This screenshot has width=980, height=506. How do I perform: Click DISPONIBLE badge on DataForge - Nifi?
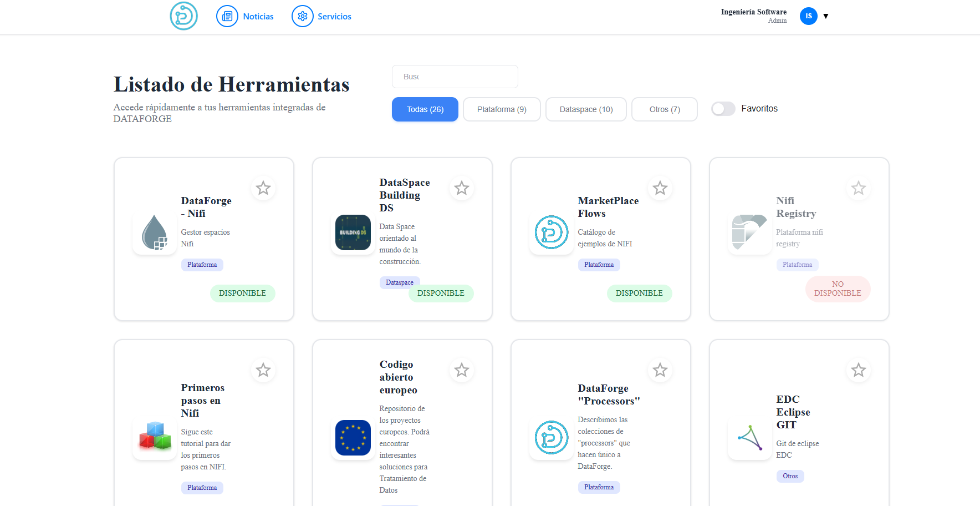[x=243, y=294]
